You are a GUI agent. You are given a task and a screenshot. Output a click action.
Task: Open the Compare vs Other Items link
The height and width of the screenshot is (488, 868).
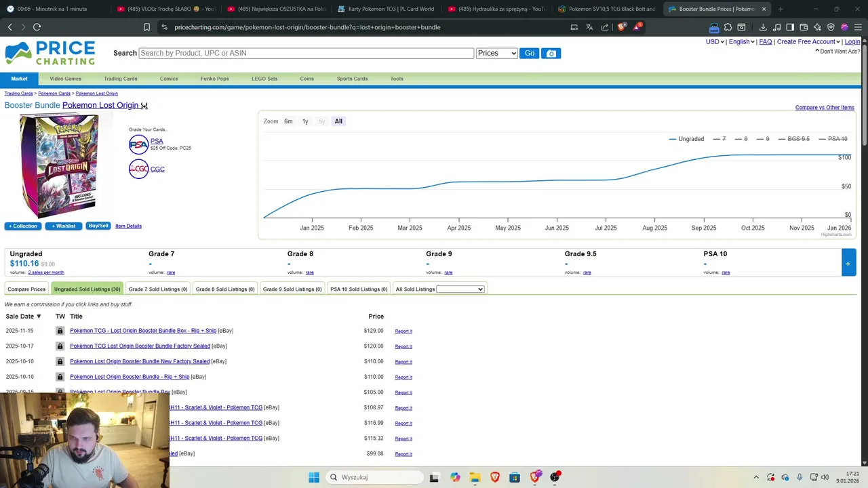(825, 107)
